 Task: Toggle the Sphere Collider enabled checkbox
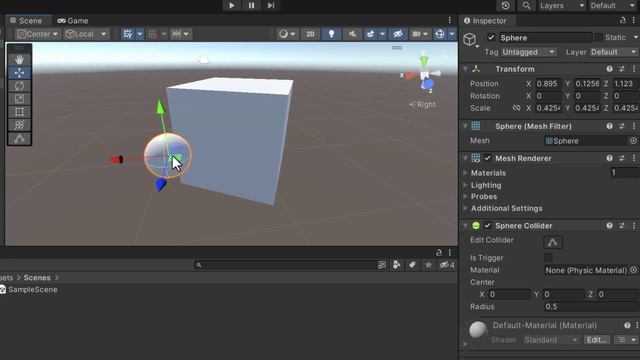tap(487, 225)
